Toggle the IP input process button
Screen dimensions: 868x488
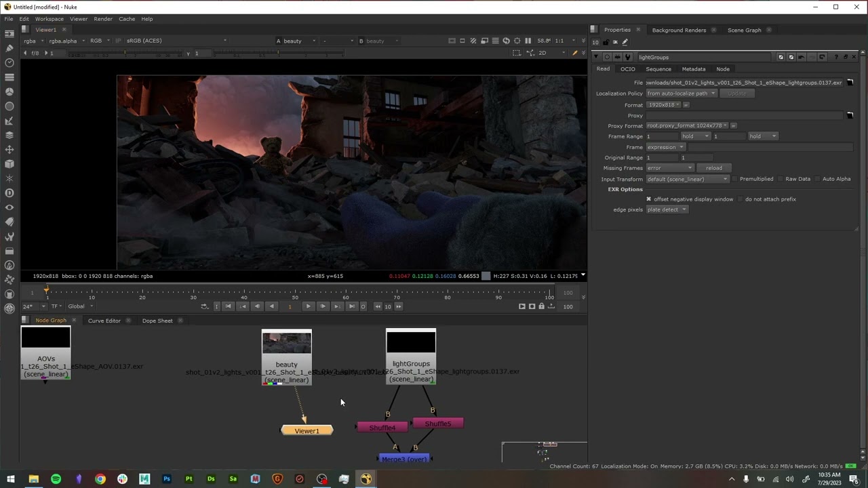119,41
